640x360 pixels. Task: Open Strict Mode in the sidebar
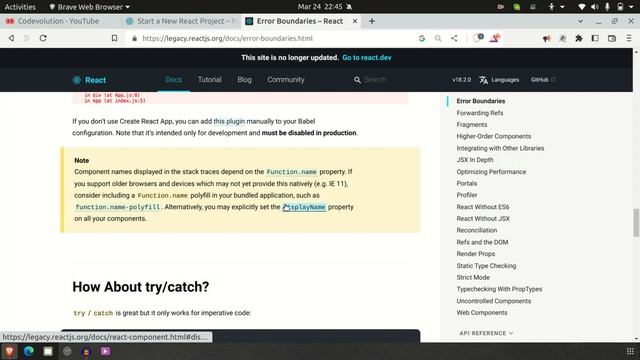[x=473, y=277]
